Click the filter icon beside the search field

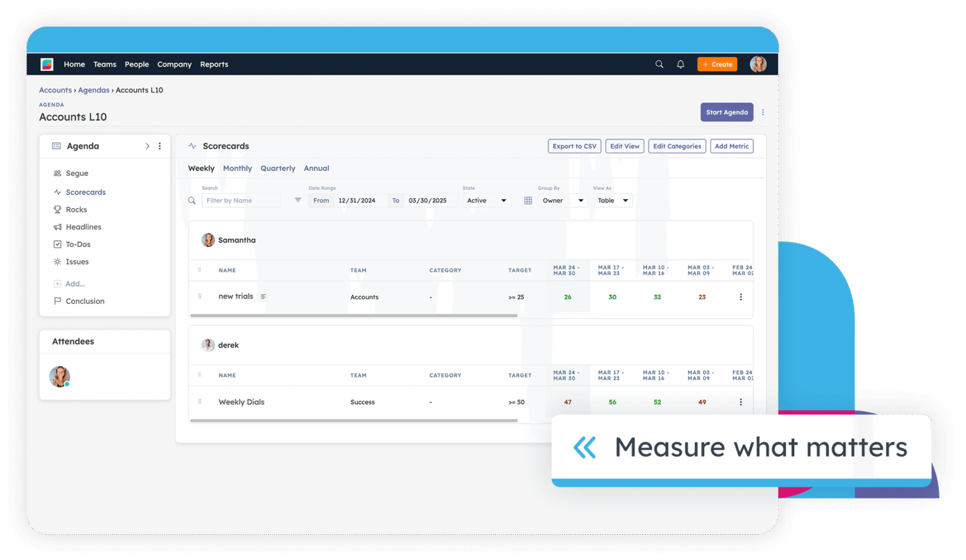pos(298,200)
